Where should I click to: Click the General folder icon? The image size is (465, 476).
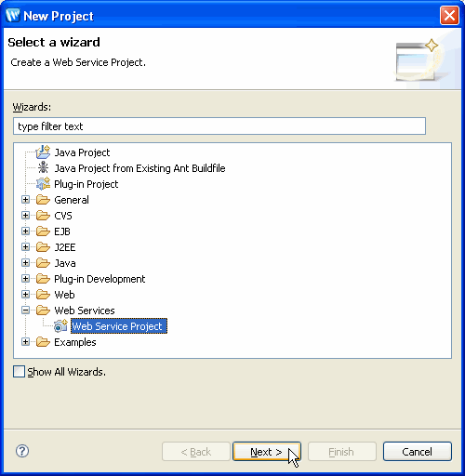(x=43, y=200)
